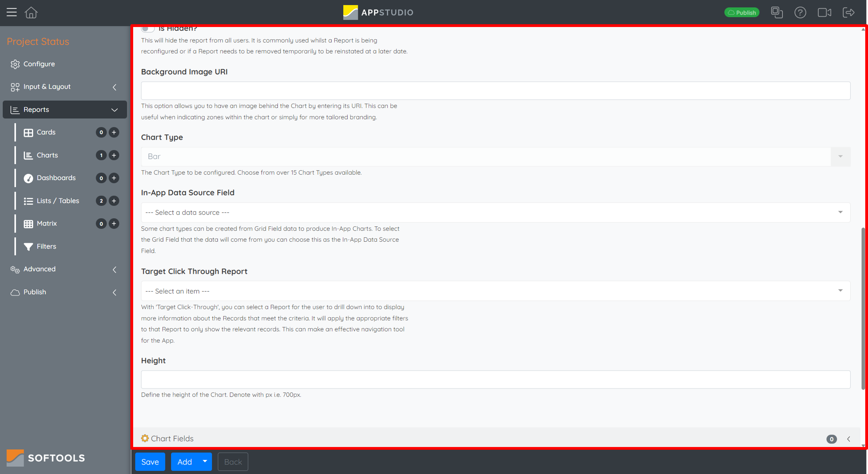
Task: Expand the Advanced section
Action: click(x=65, y=269)
